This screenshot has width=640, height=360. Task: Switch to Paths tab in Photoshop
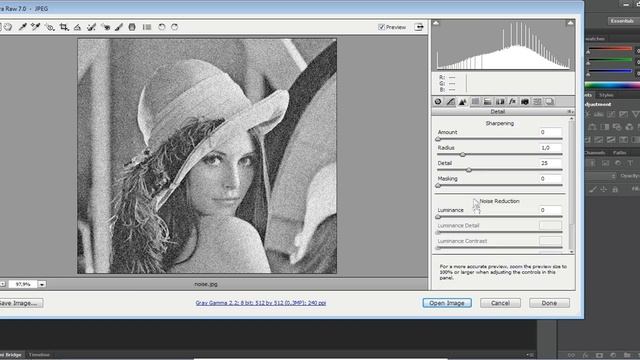pos(620,153)
